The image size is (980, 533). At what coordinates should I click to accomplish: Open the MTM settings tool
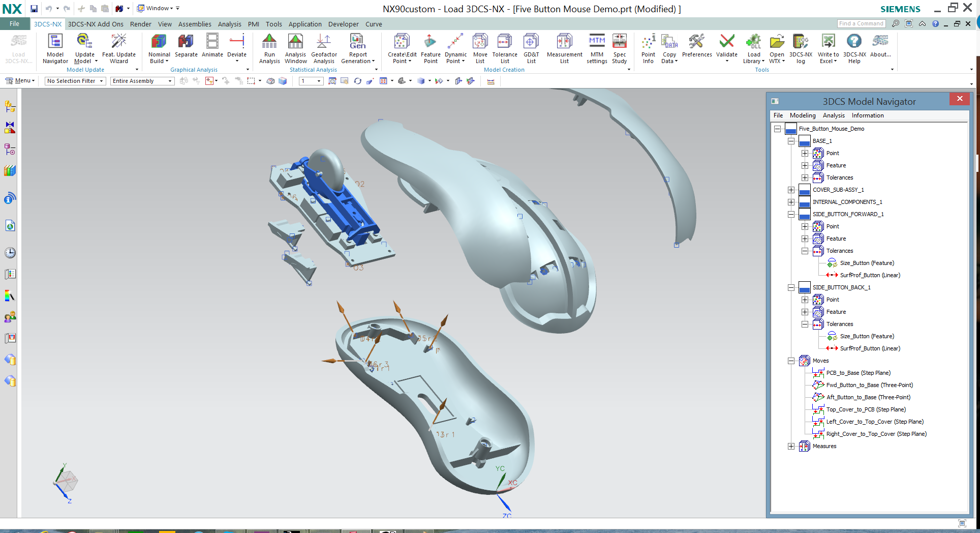point(597,48)
